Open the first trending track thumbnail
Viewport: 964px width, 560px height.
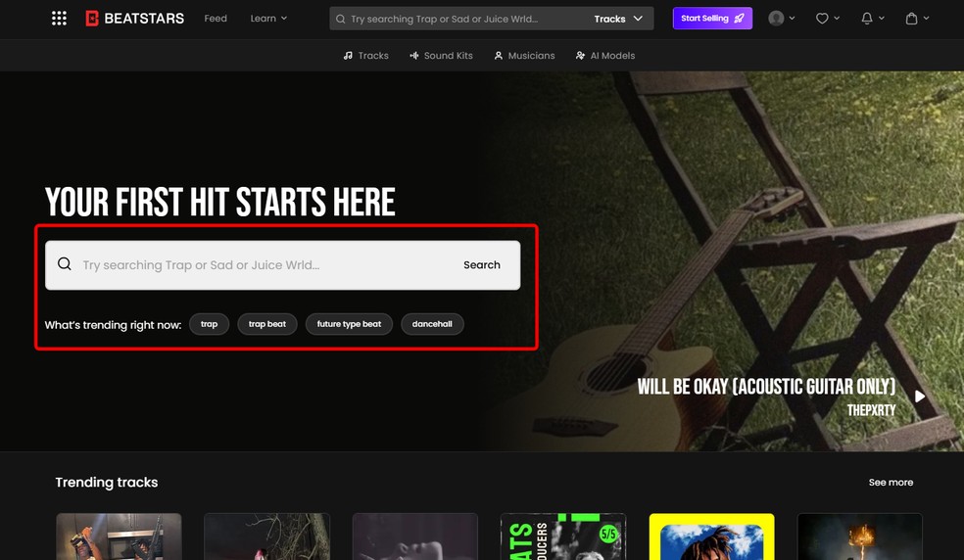coord(119,537)
